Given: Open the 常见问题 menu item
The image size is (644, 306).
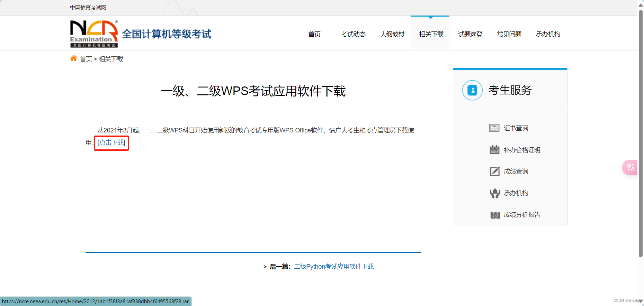Looking at the screenshot, I should [509, 34].
